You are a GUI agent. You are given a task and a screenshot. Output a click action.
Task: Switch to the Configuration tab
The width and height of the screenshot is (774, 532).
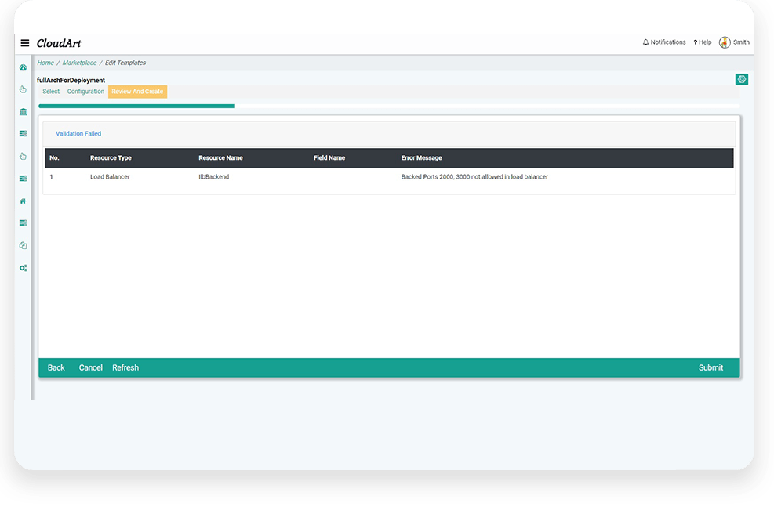tap(85, 92)
